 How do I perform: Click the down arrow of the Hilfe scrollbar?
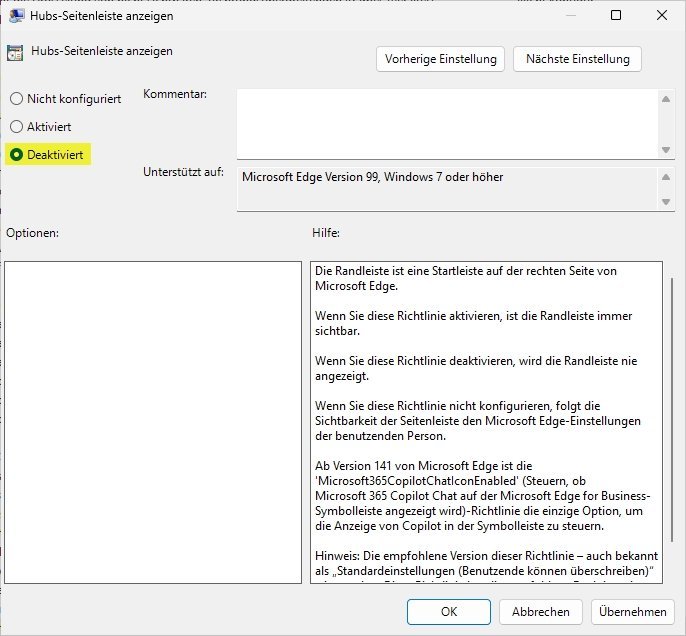[671, 576]
